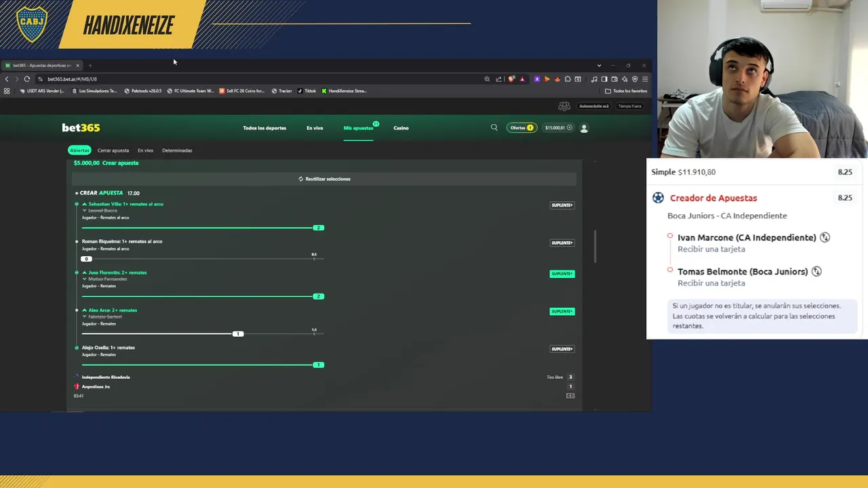Click the Brave shields icon

coord(511,79)
